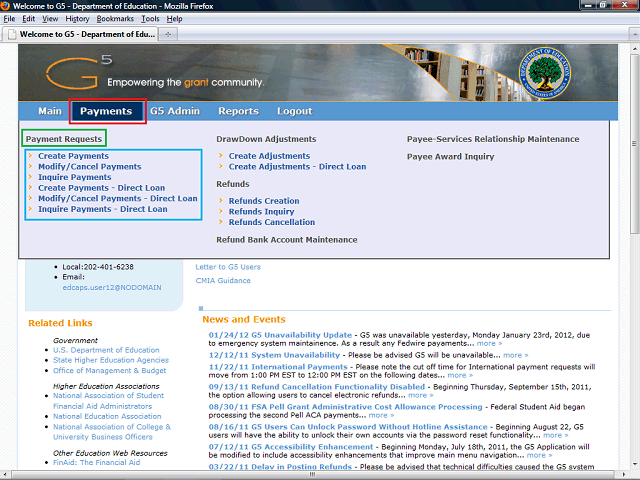This screenshot has width=640, height=480.
Task: Open Refunds Cancellation link
Action: 272,222
